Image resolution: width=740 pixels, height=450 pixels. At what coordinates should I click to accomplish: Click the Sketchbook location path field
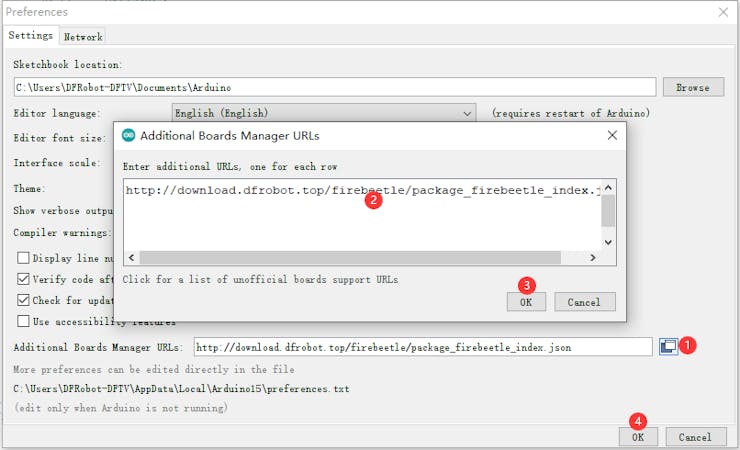click(x=335, y=87)
